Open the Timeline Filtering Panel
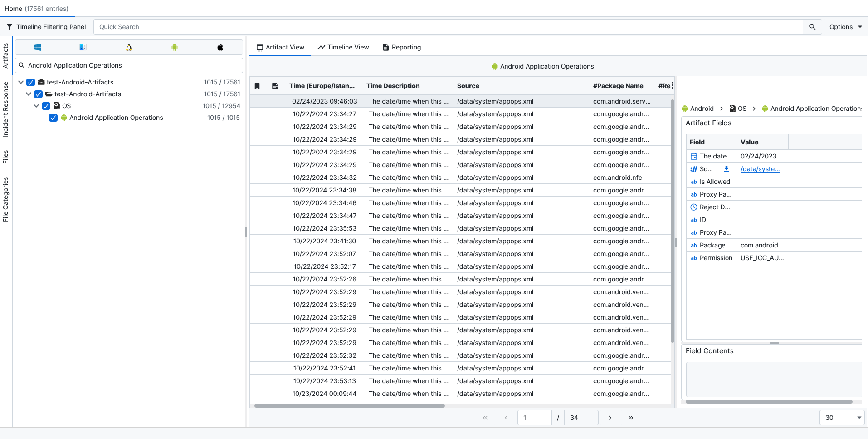The image size is (868, 439). click(46, 27)
